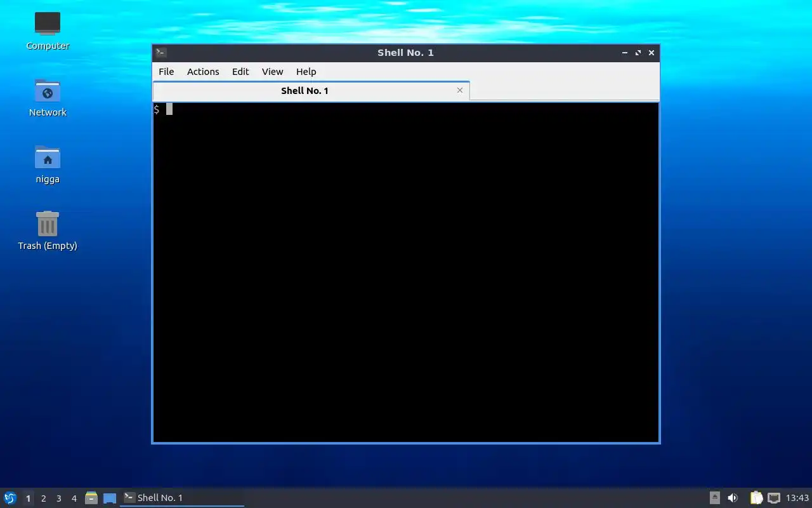Focus the terminal at the $ prompt
This screenshot has width=812, height=508.
tap(406, 272)
